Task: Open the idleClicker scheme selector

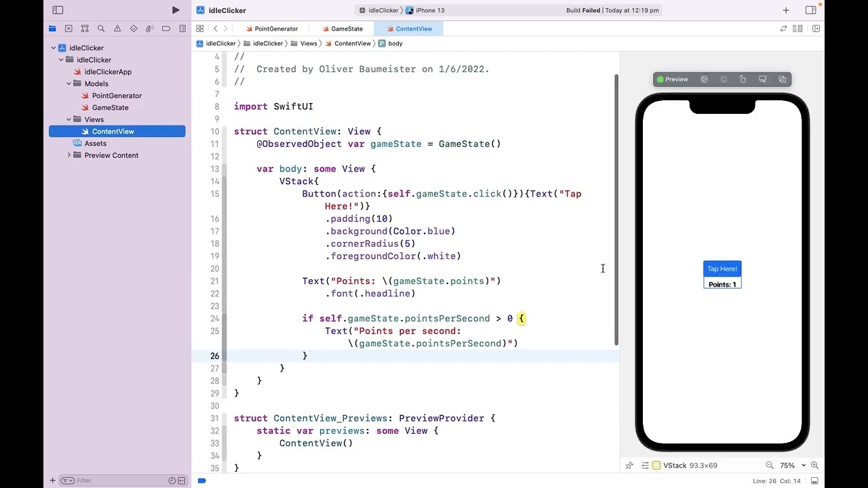Action: (x=379, y=10)
